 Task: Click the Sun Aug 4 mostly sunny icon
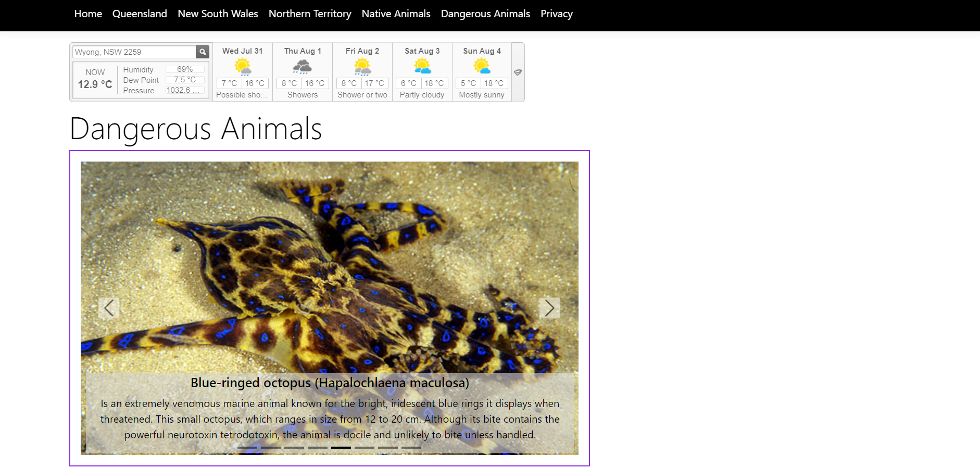point(482,67)
